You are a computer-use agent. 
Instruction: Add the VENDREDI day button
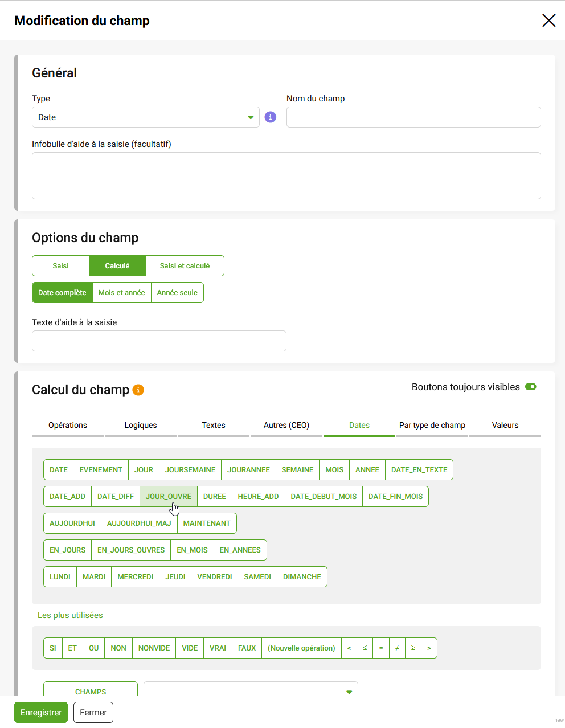[215, 577]
